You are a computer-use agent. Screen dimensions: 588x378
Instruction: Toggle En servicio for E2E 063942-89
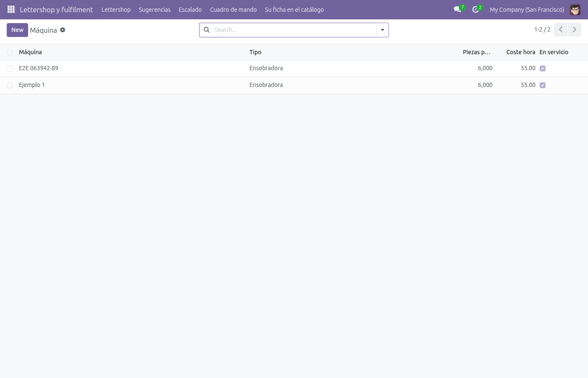click(x=543, y=68)
